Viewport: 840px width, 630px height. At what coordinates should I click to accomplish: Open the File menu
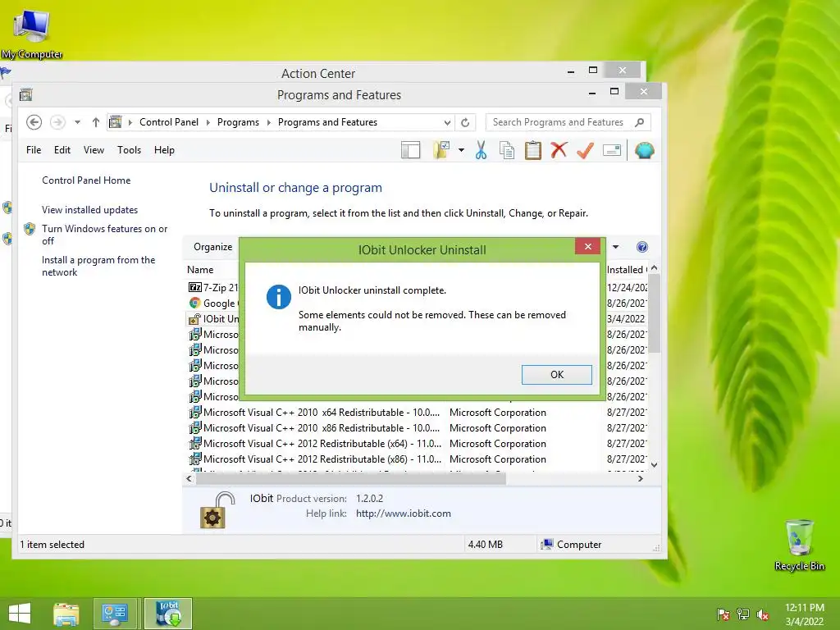pyautogui.click(x=34, y=150)
